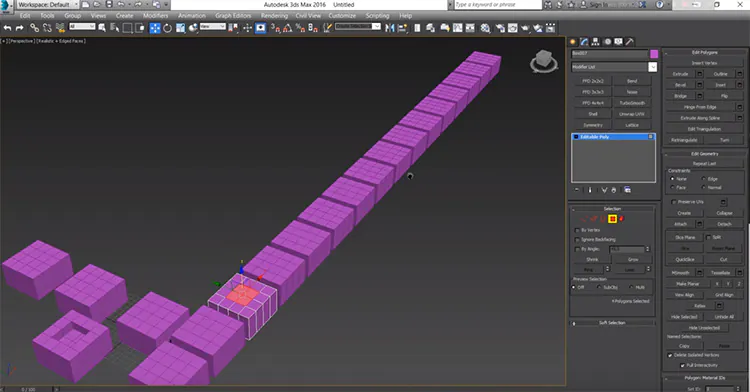This screenshot has width=750, height=392.
Task: Undo the last action in toolbar
Action: click(7, 28)
